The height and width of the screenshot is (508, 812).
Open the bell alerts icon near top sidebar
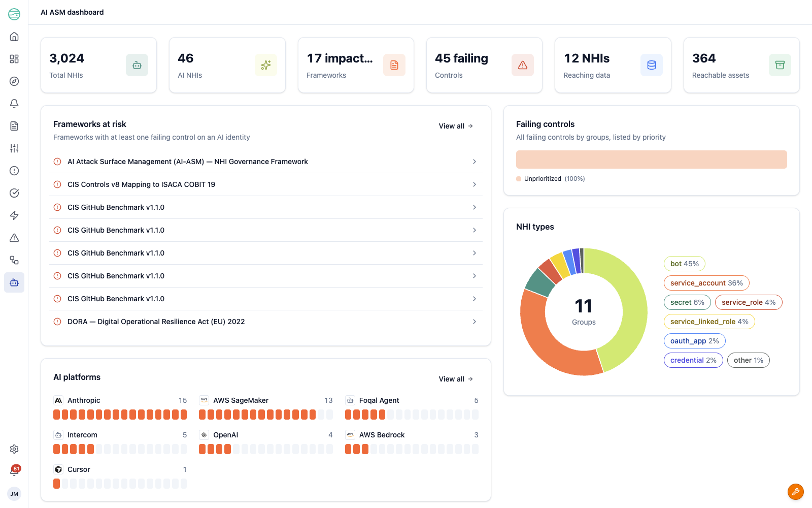(14, 104)
